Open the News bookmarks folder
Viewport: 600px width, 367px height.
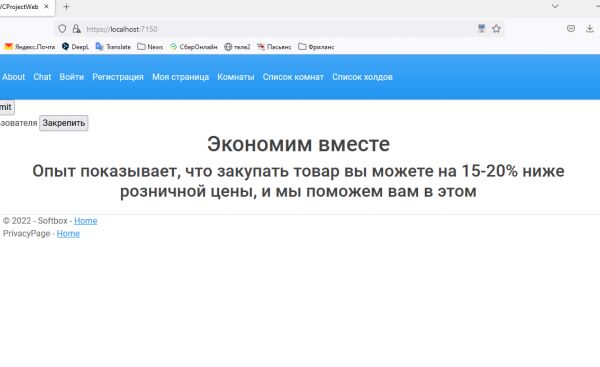pos(150,47)
